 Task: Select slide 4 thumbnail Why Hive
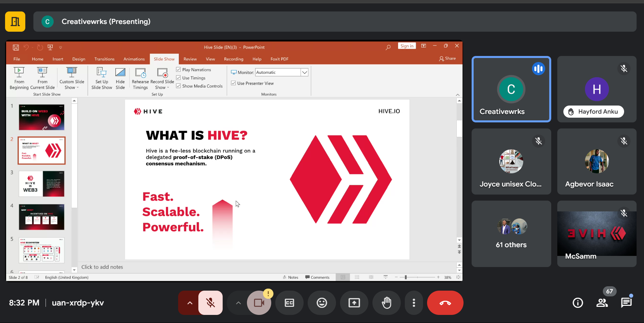(x=41, y=217)
